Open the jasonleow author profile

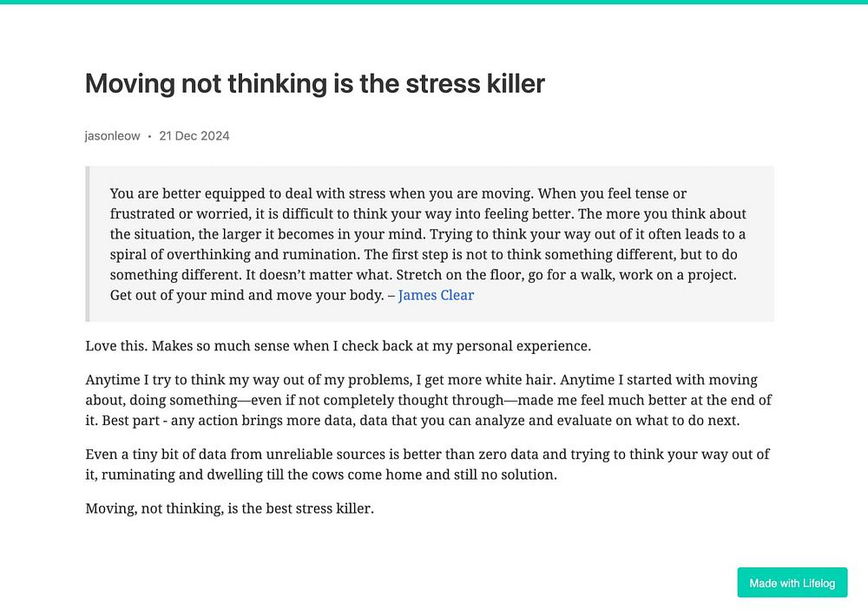click(x=112, y=135)
